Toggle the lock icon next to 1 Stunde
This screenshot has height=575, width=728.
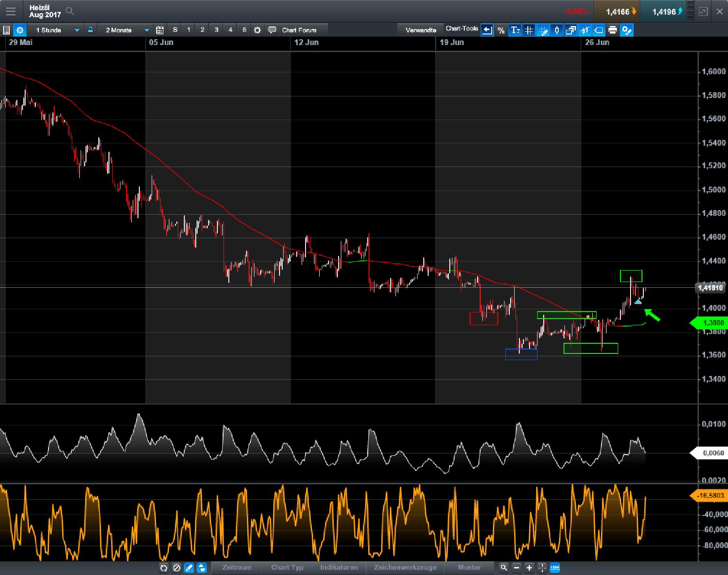point(90,30)
